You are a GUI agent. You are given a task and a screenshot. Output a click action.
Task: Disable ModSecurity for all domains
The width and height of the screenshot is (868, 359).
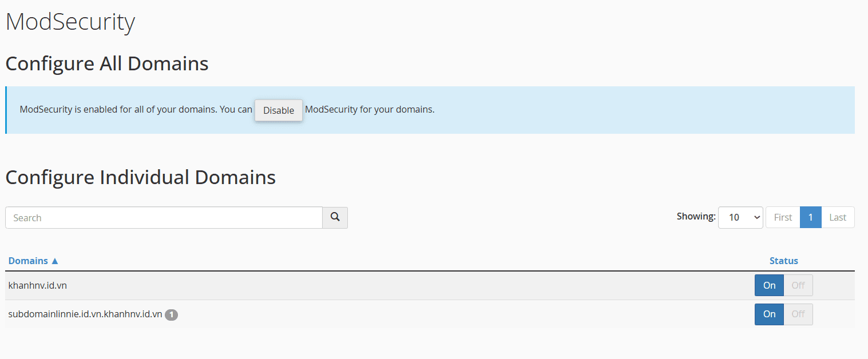click(279, 110)
